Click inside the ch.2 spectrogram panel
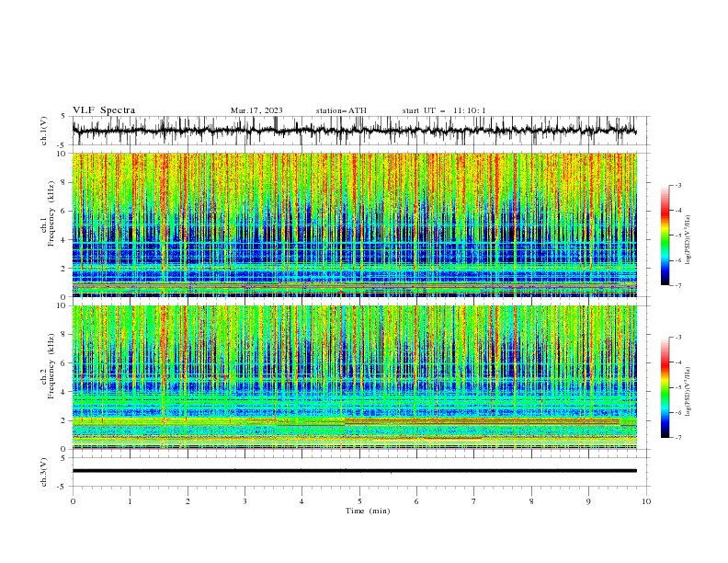Image resolution: width=728 pixels, height=563 pixels. coord(354,377)
